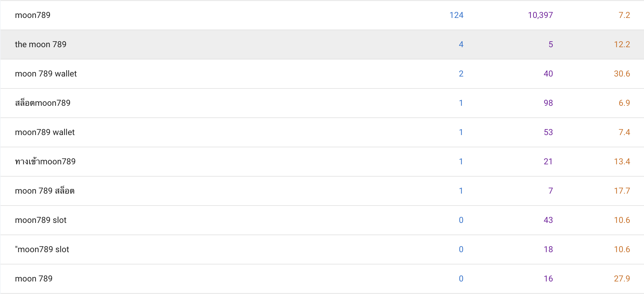
Task: Click the 30.6 position for moon 789 wallet
Action: pyautogui.click(x=622, y=73)
